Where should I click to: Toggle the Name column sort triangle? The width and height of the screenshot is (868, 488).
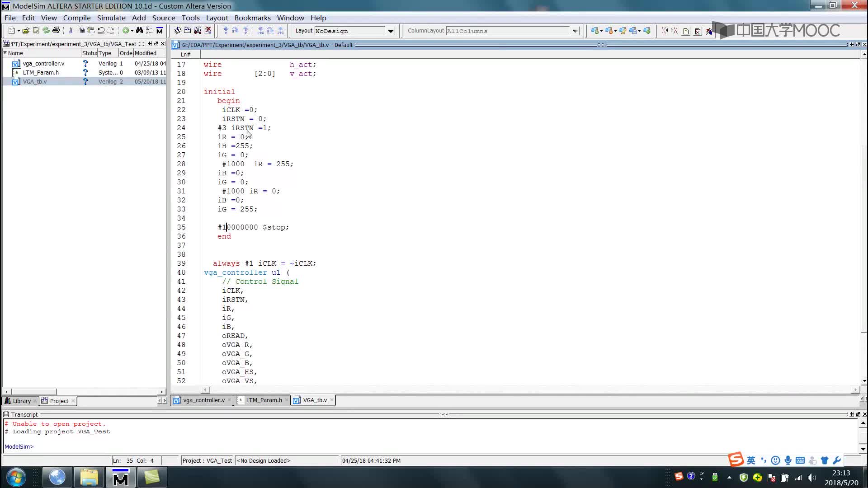point(5,53)
